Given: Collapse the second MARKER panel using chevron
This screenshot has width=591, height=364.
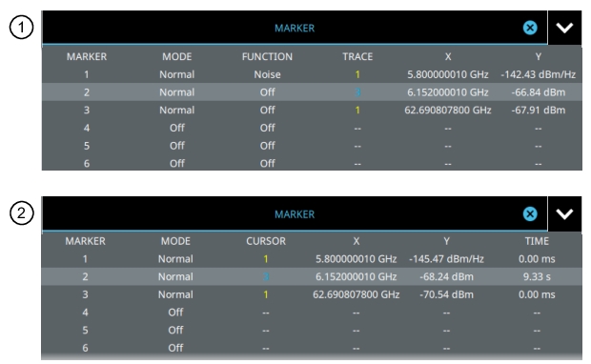Looking at the screenshot, I should [564, 214].
